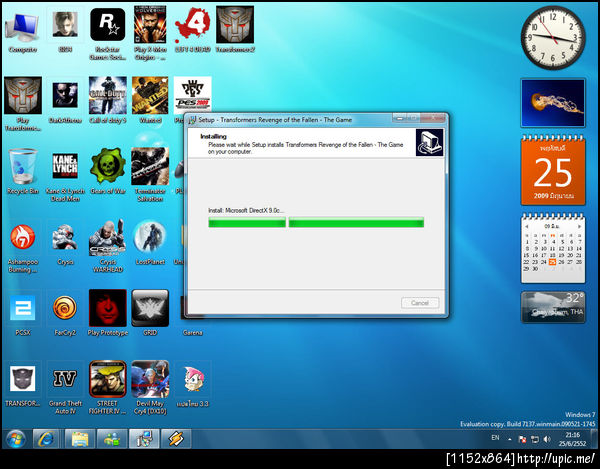The height and width of the screenshot is (469, 600).
Task: Click the installation progress bar
Action: [x=316, y=222]
